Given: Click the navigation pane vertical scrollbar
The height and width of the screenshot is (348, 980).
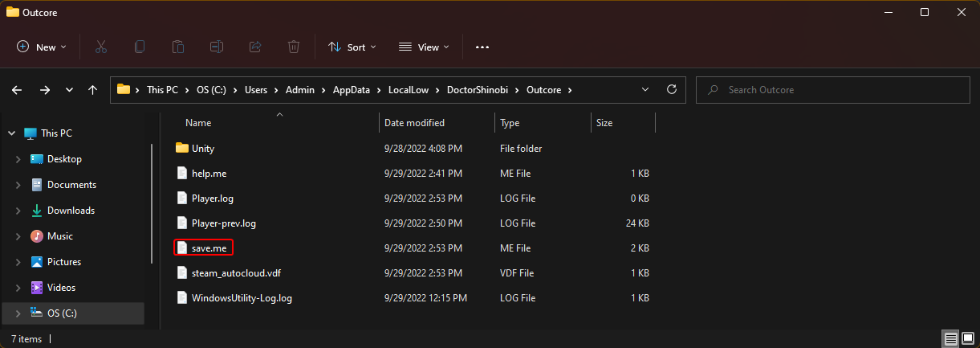Looking at the screenshot, I should 152,205.
